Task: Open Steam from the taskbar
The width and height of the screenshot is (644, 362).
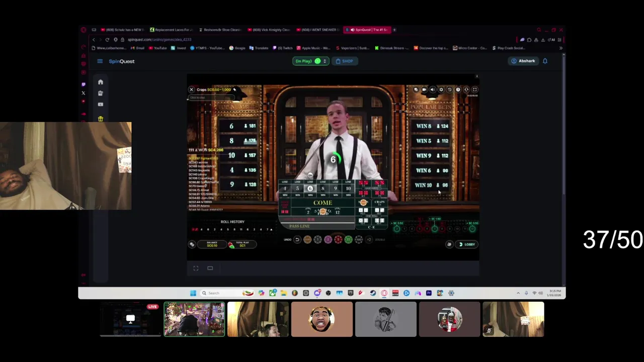Action: click(373, 293)
